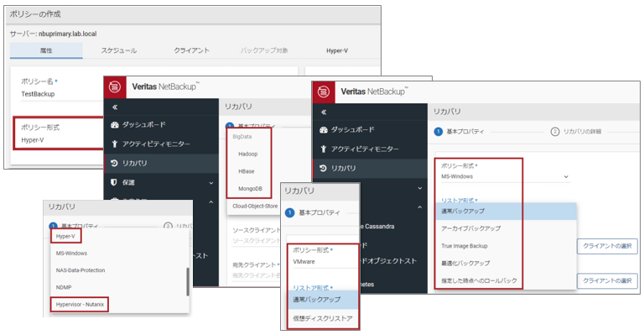Switch to the Hyper-V tab

click(x=337, y=50)
